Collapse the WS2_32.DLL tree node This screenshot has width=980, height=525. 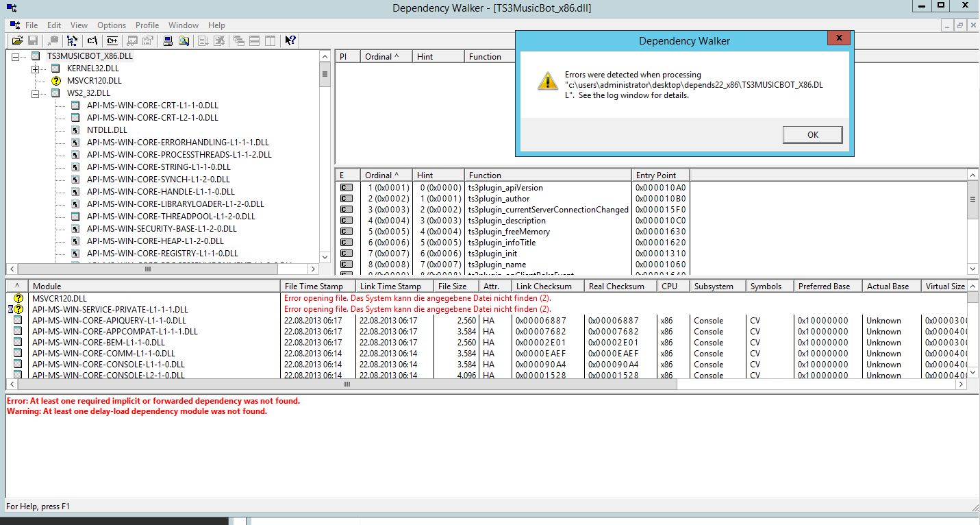click(x=36, y=93)
